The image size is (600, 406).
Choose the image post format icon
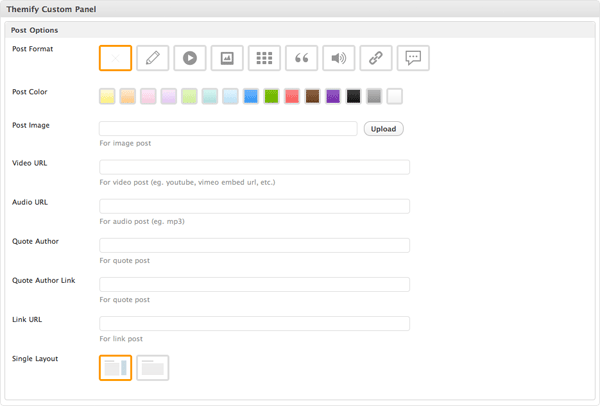tap(227, 58)
